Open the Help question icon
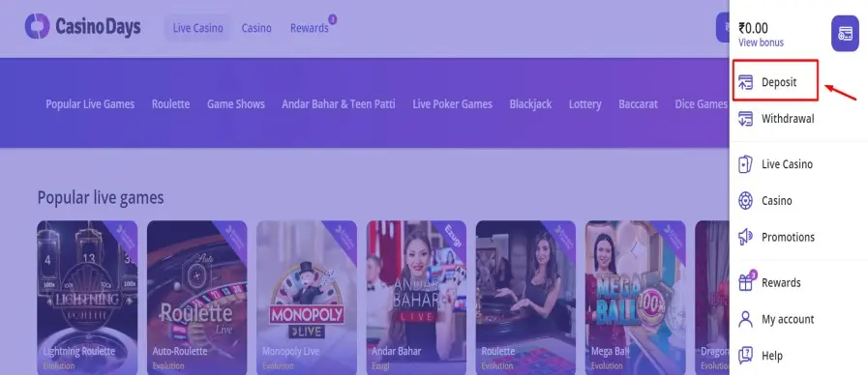868x375 pixels. point(746,356)
